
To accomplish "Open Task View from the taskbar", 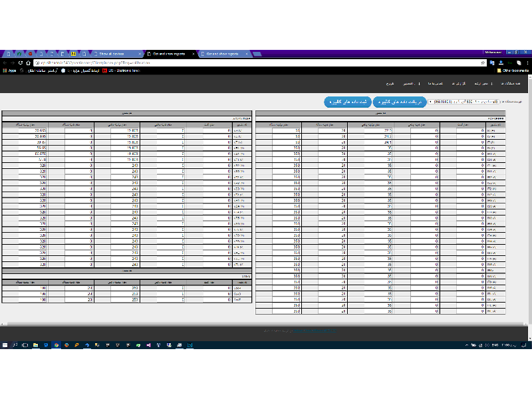I will click(25, 345).
